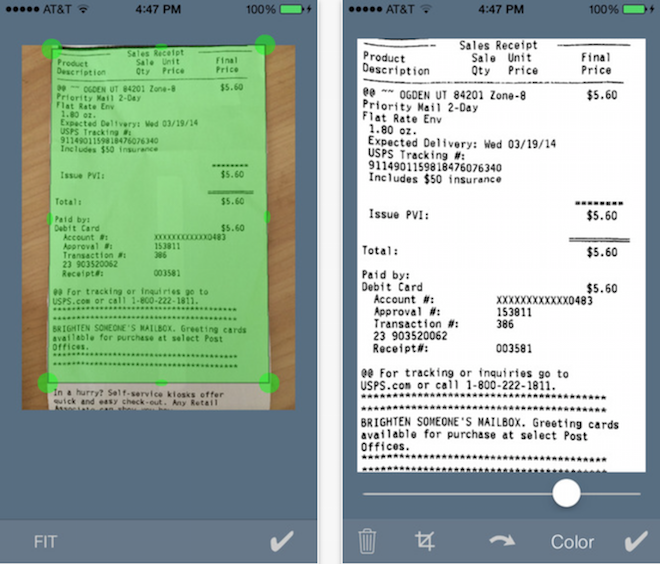Screen dimensions: 660x564
Task: Click the left portion of the slider track
Action: [458, 494]
